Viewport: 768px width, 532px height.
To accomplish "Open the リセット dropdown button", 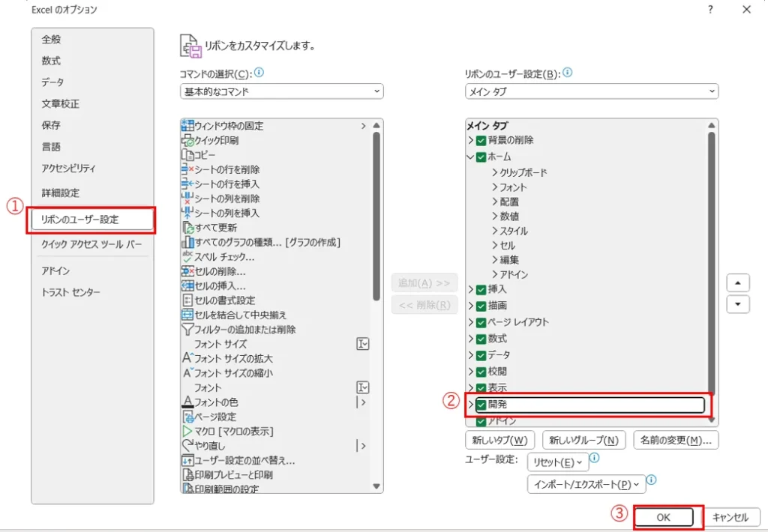I will (558, 462).
